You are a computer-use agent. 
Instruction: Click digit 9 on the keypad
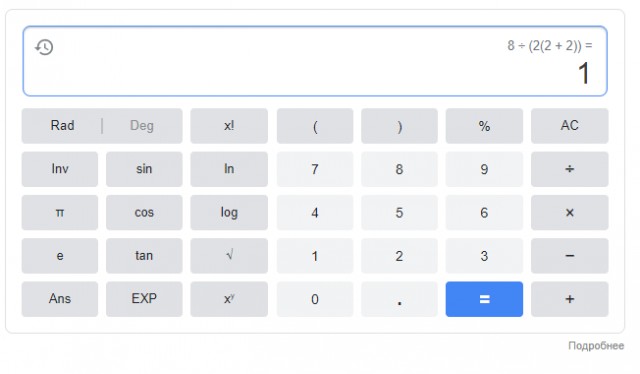pos(484,169)
